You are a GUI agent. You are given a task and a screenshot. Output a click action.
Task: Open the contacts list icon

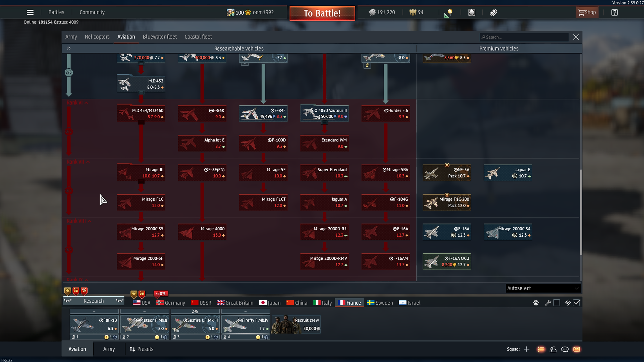click(553, 349)
